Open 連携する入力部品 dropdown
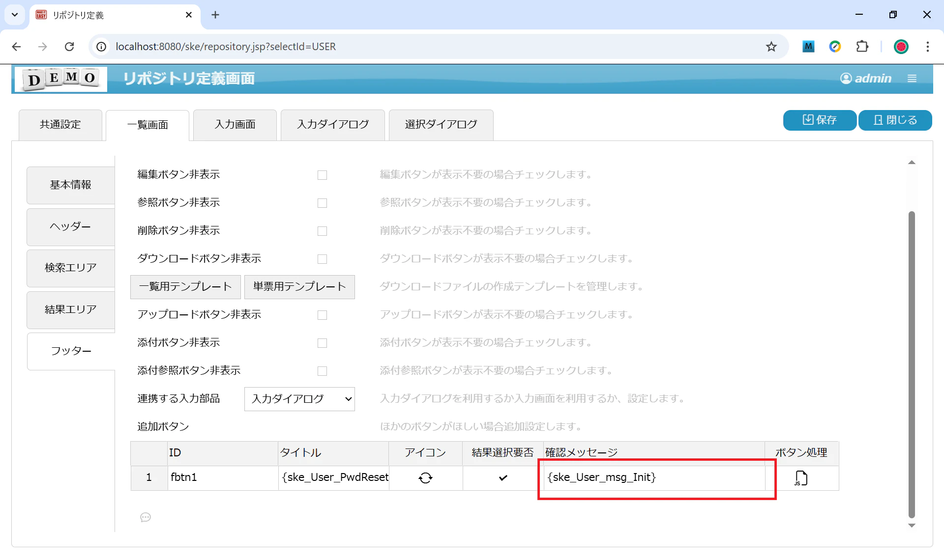This screenshot has width=944, height=560. click(x=299, y=399)
